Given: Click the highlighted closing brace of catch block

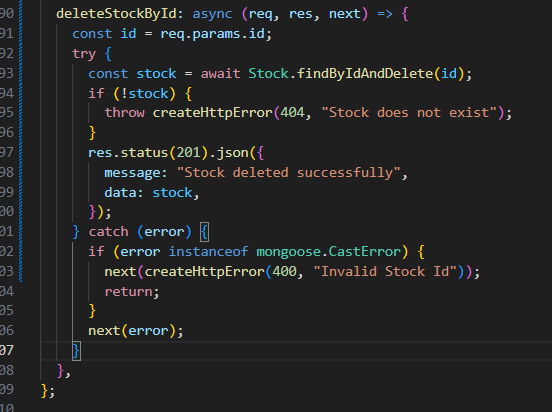Looking at the screenshot, I should click(x=76, y=351).
